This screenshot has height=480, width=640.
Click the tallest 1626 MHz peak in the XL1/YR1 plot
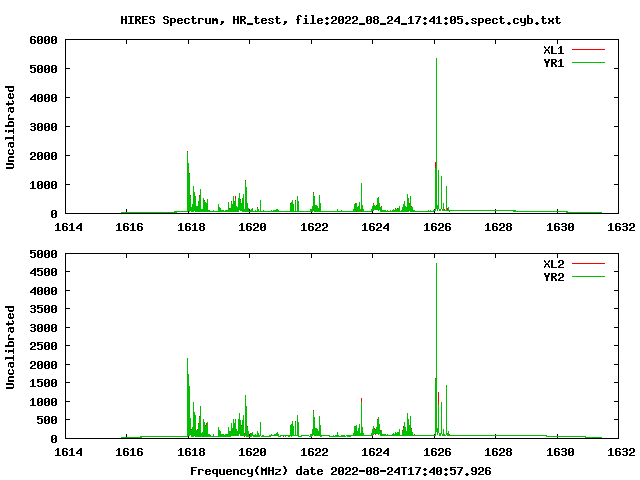pyautogui.click(x=436, y=135)
